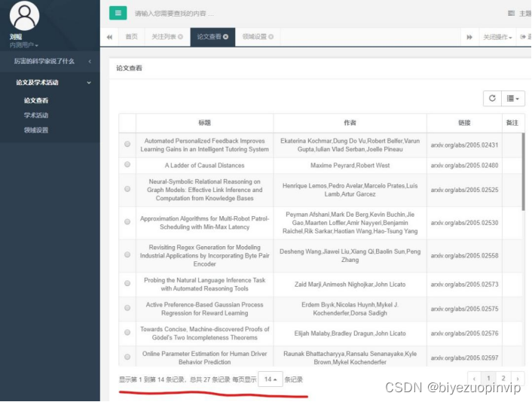Open link arxiv.org/abs/2005.02558

[x=464, y=255]
